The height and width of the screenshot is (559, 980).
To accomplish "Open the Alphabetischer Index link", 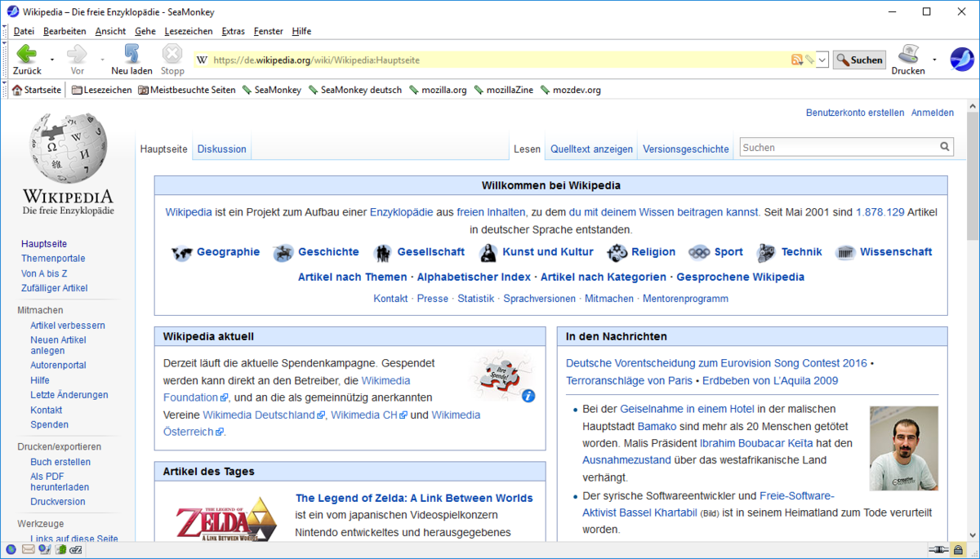I will [x=474, y=277].
